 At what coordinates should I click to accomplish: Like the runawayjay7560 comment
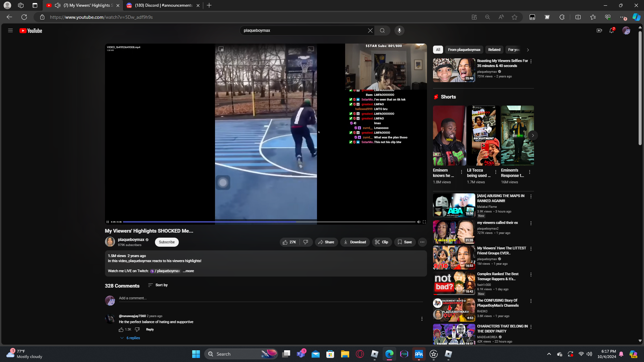pos(121,329)
